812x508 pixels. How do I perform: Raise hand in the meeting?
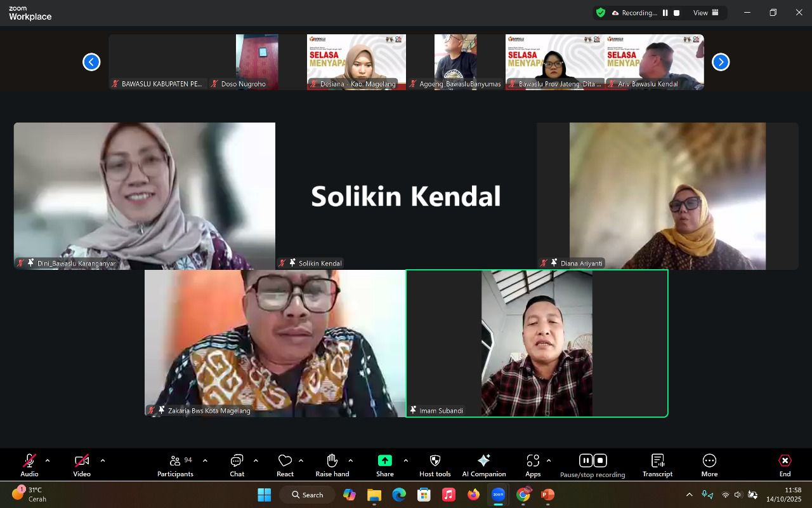332,465
